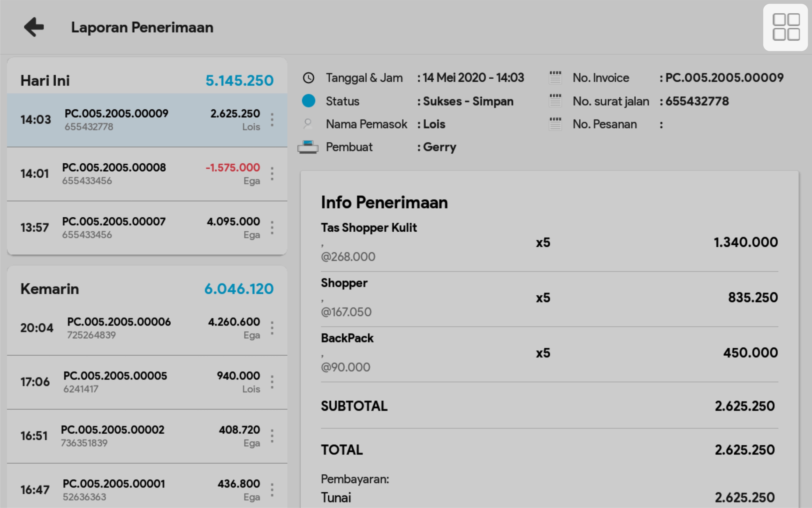
Task: Open three-dot menu for invoice PC.005.2005.00005
Action: (272, 382)
